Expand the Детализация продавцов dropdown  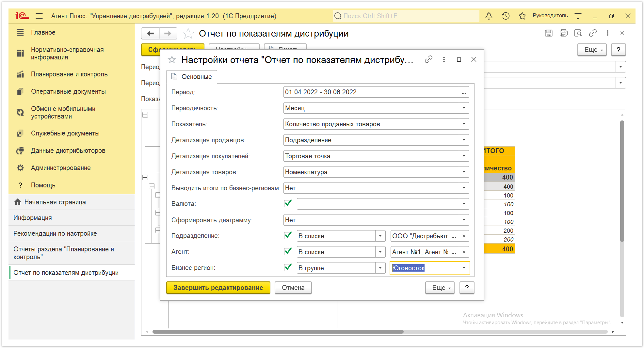pos(464,140)
